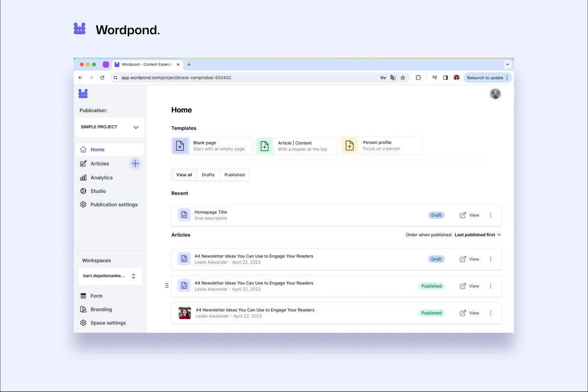Show the View all filter tab

184,175
